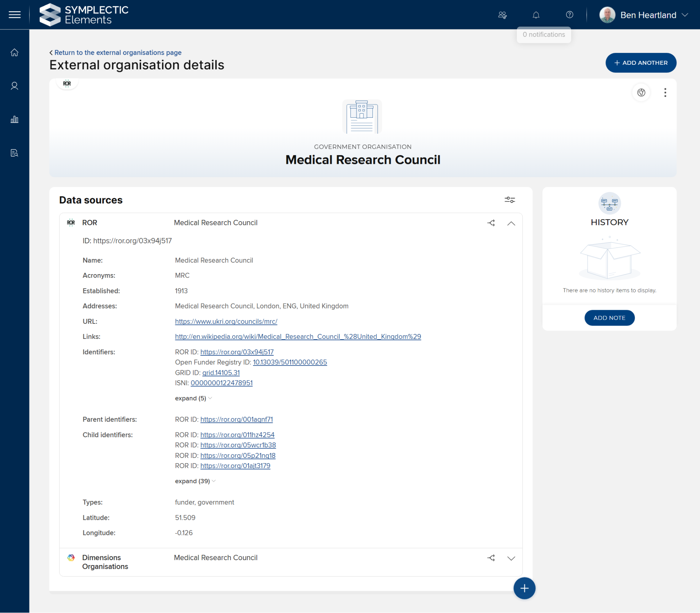Open Data sources display settings sliders
Image resolution: width=700 pixels, height=613 pixels.
pos(510,200)
